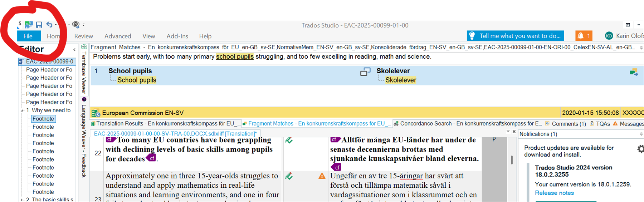Open the Language Weaver - Feedback side tab
Viewport: 644px width, 202px height.
[x=84, y=141]
